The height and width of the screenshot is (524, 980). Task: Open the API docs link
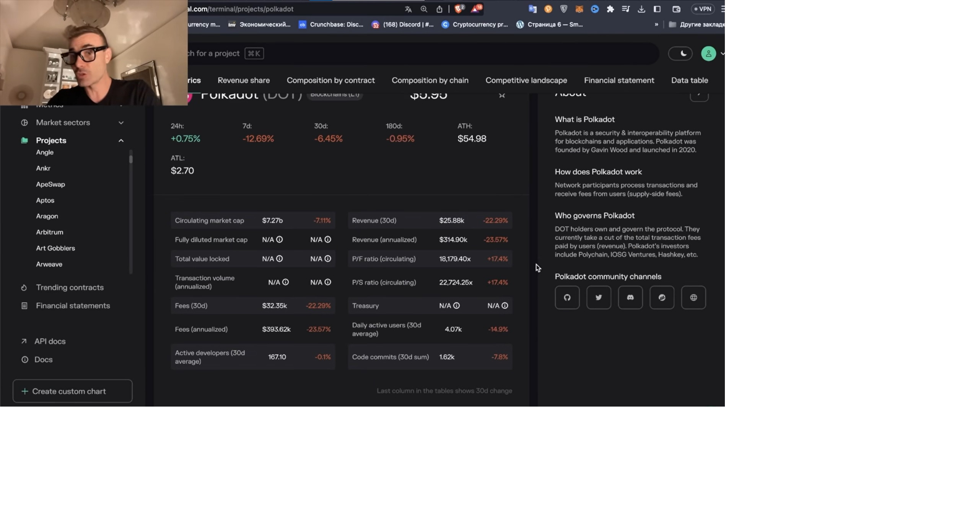(x=50, y=341)
